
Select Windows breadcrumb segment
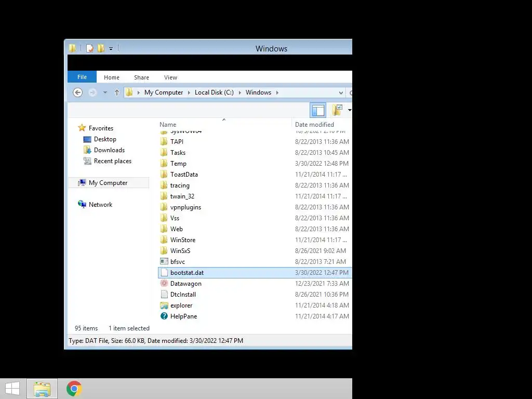pos(258,92)
